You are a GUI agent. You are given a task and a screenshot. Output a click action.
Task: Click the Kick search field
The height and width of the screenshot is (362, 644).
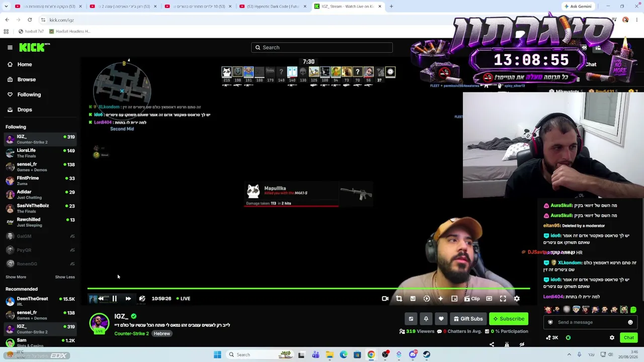pos(322,47)
